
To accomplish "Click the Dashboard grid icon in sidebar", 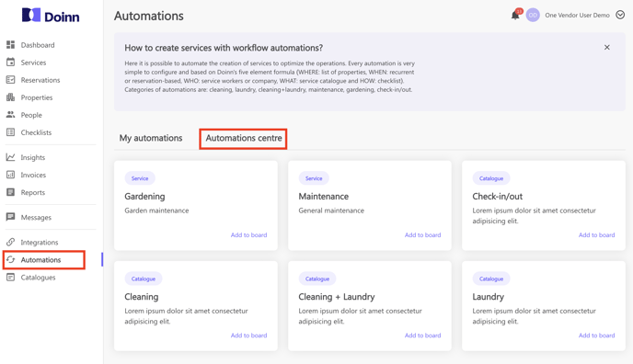I will (10, 45).
